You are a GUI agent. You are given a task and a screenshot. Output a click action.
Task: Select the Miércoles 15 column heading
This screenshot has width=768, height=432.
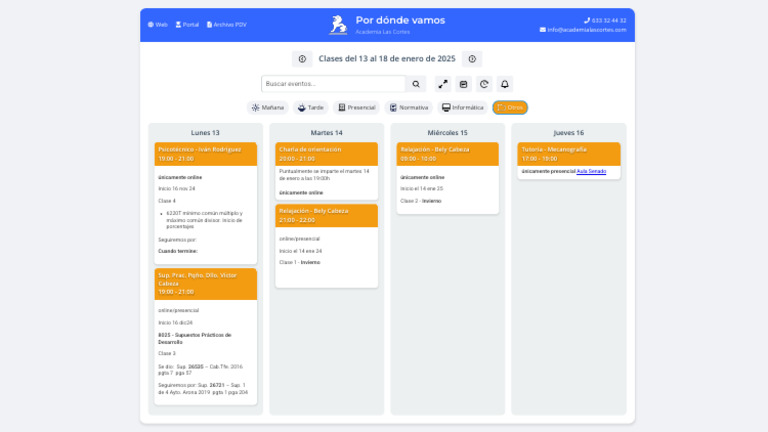click(448, 133)
